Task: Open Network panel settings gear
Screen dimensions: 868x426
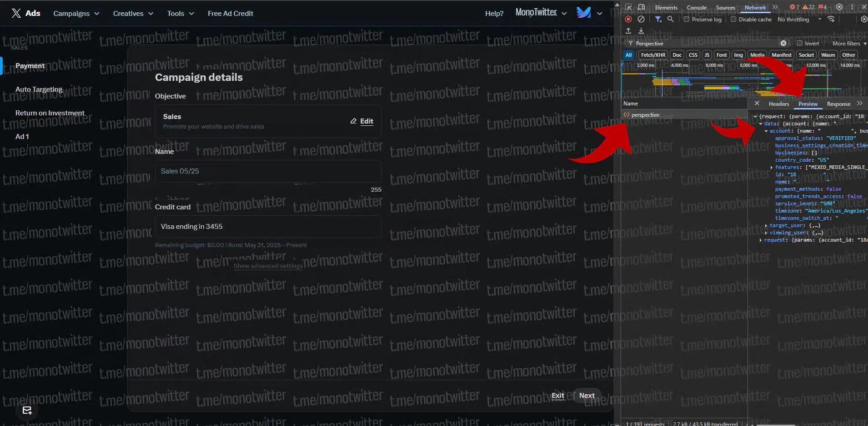Action: [x=864, y=19]
